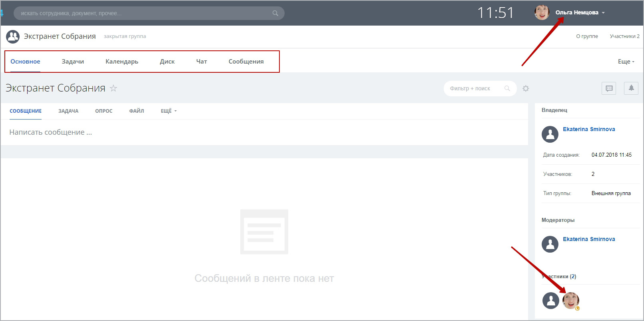Click the group chat speech bubble icon
The height and width of the screenshot is (321, 644).
pyautogui.click(x=609, y=88)
